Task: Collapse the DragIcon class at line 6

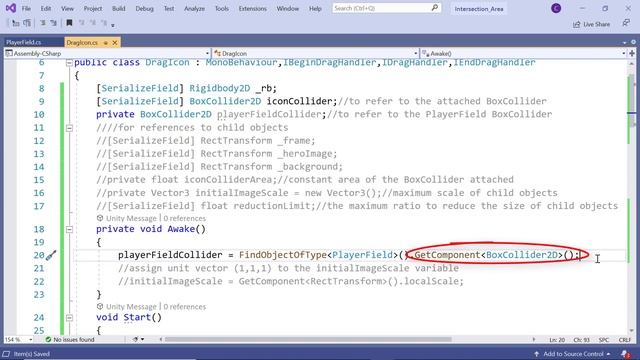Action: [x=69, y=62]
